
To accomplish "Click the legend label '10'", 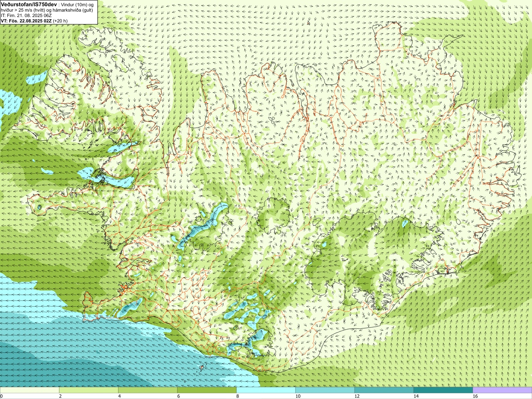I will coord(298,396).
